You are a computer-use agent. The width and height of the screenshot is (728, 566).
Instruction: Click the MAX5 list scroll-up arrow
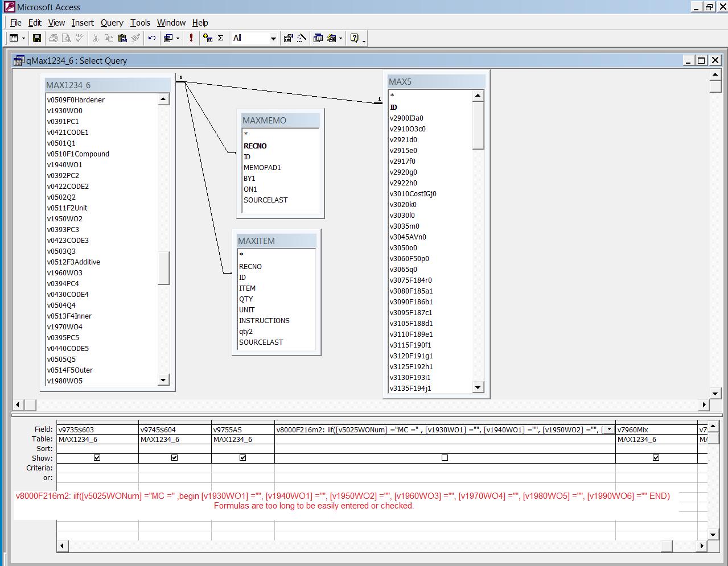478,96
